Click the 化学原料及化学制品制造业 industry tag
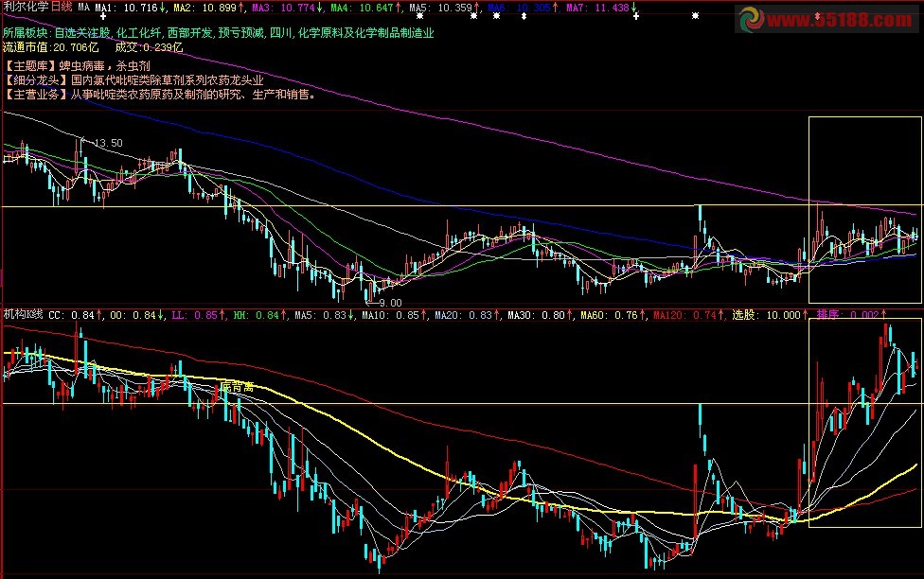 (366, 33)
